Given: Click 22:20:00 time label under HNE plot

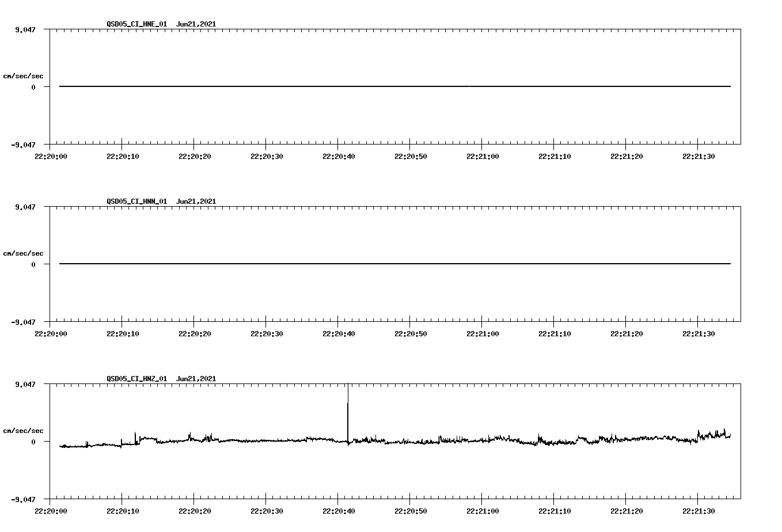Looking at the screenshot, I should [51, 156].
